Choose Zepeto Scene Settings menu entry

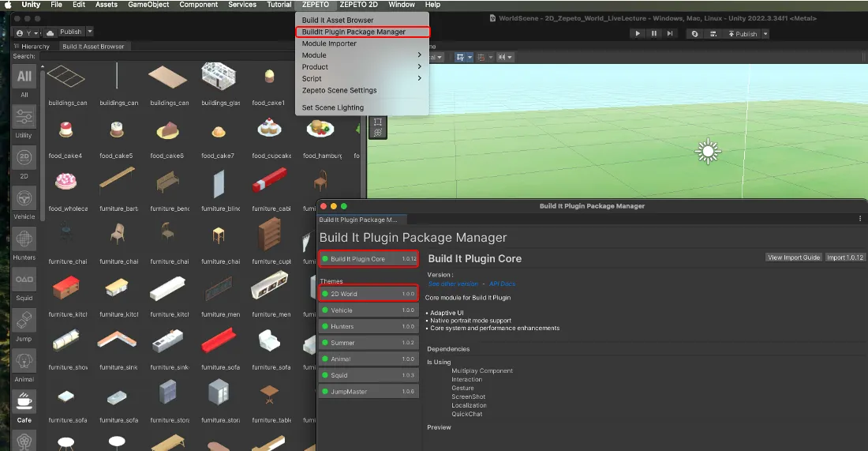pyautogui.click(x=362, y=90)
